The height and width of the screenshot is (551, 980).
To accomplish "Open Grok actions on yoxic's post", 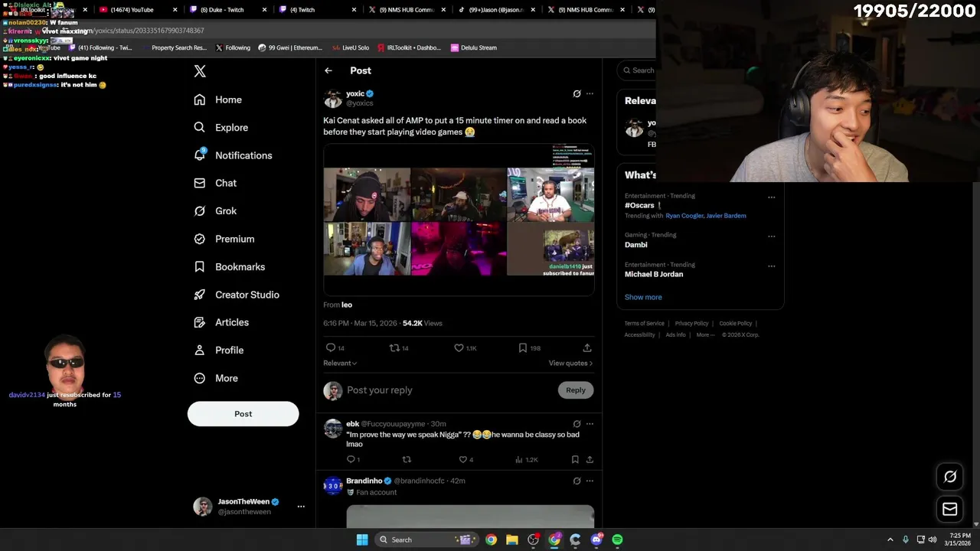I will (577, 93).
